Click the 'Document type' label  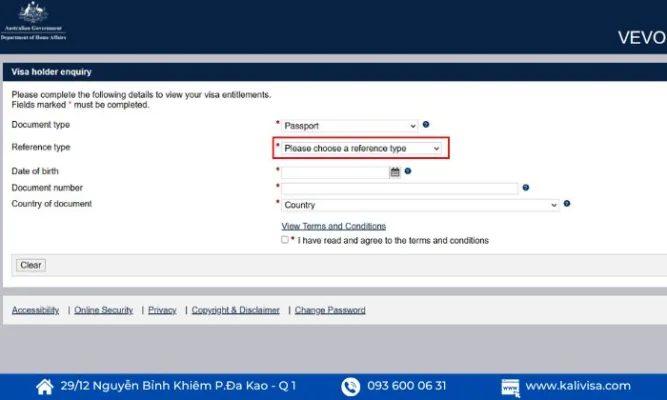point(41,125)
